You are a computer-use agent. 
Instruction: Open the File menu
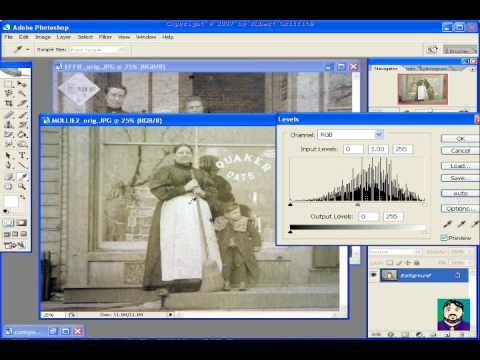(9, 37)
